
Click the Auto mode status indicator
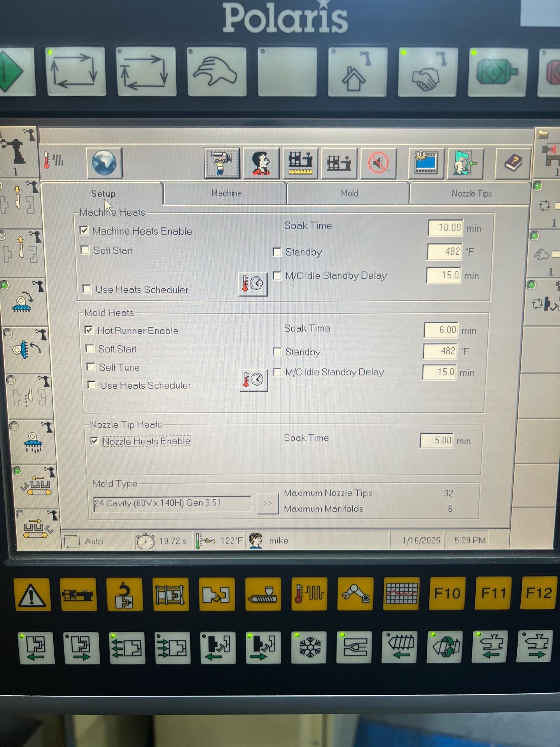coord(94,541)
